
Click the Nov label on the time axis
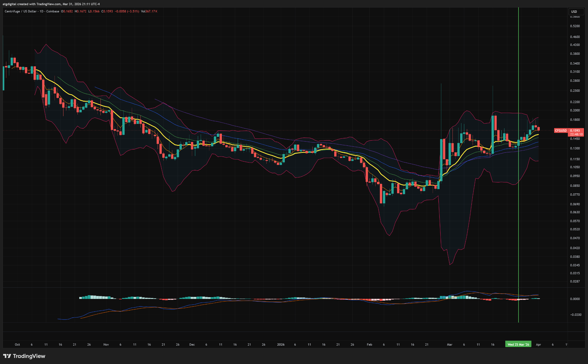[x=106, y=344]
